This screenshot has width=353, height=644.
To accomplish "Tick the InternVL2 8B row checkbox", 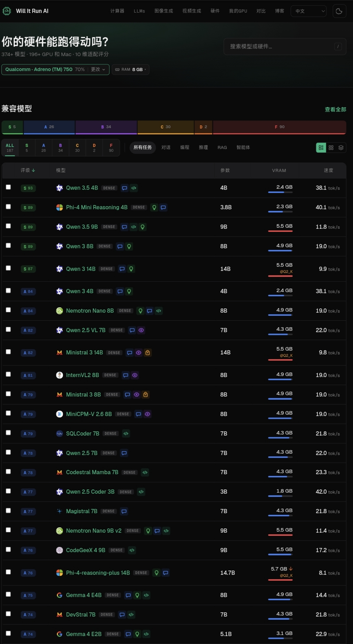I will coord(8,375).
